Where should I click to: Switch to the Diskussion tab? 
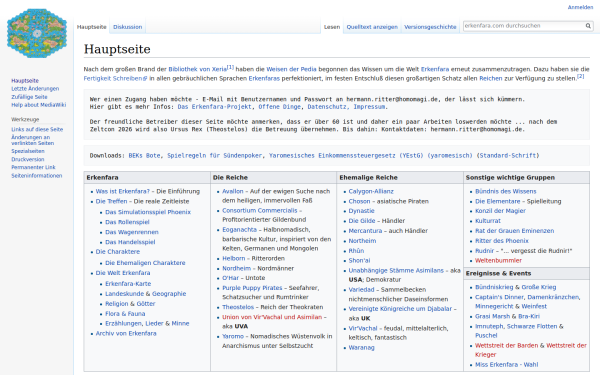[x=127, y=27]
